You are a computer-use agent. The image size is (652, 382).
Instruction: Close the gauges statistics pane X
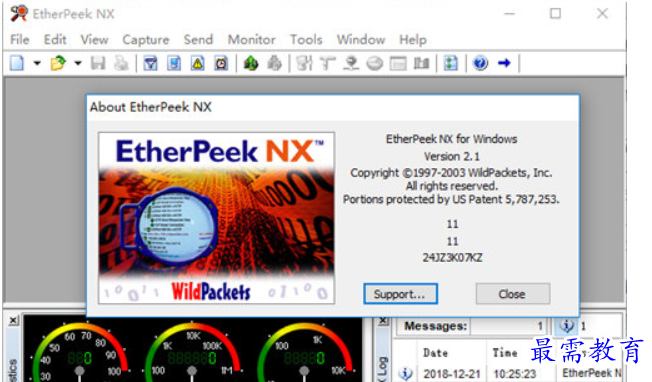(13, 320)
